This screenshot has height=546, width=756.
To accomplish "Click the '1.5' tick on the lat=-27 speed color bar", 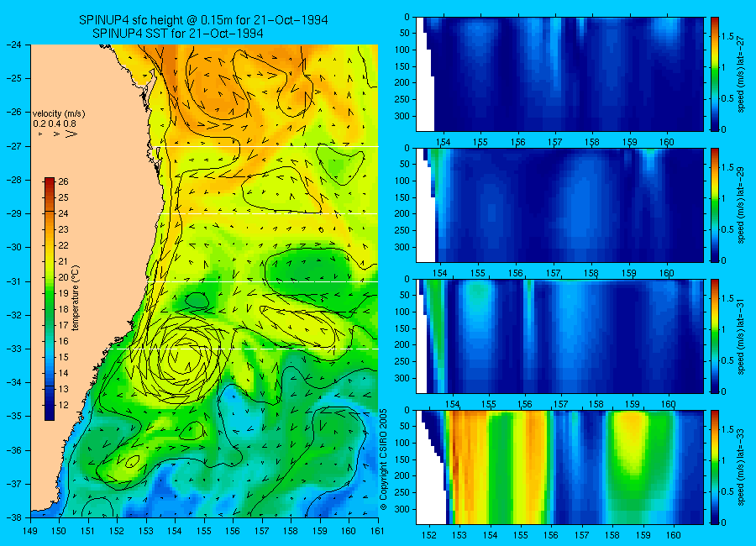I will tap(727, 36).
